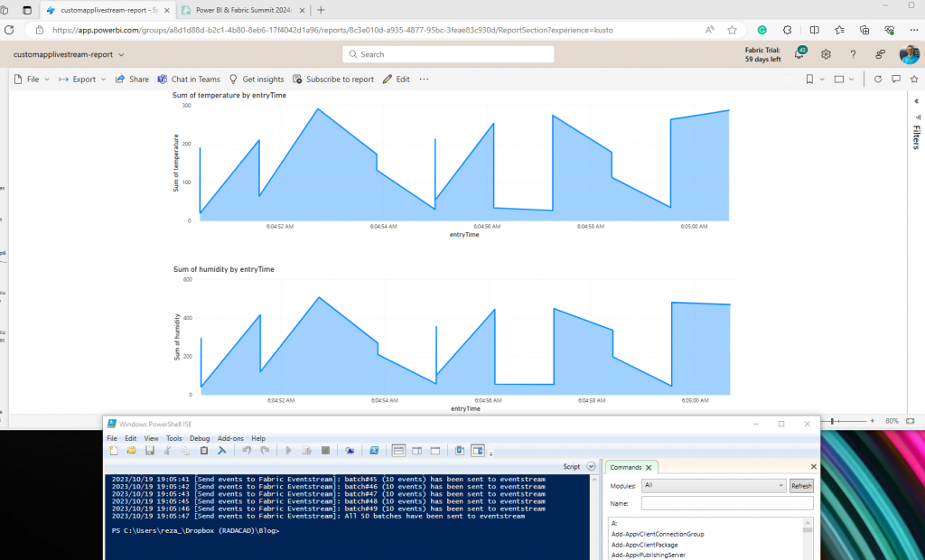
Task: Expand the Script pane toggle
Action: point(591,467)
